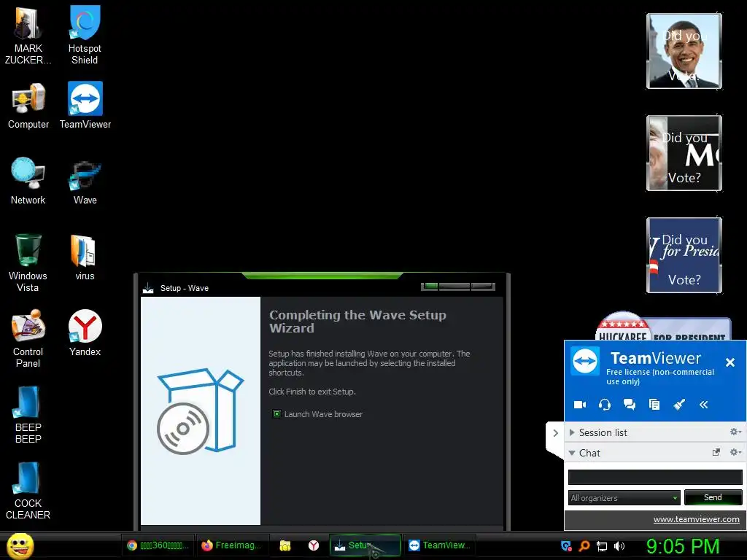This screenshot has width=747, height=560.
Task: Click the Setup - Wave title bar icon
Action: [x=148, y=288]
